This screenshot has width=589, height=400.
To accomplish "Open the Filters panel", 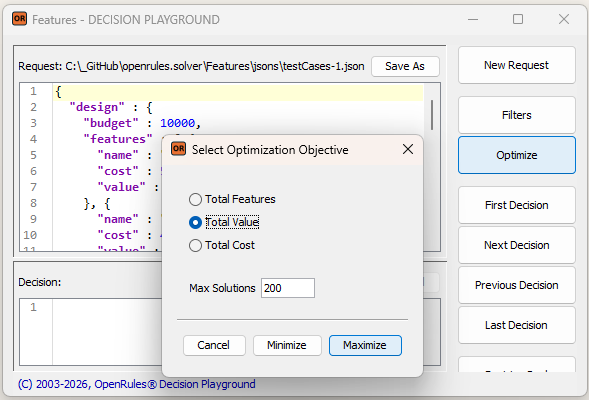I will pyautogui.click(x=517, y=115).
